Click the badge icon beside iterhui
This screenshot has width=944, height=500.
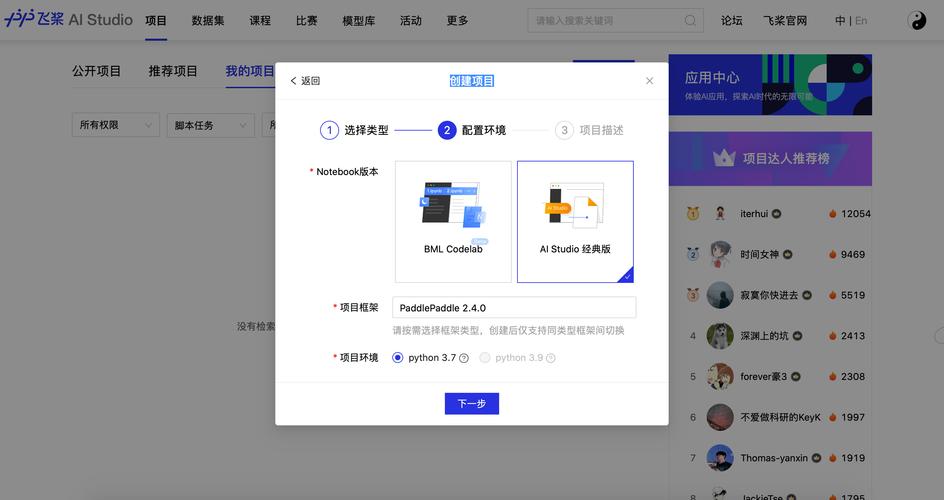777,214
